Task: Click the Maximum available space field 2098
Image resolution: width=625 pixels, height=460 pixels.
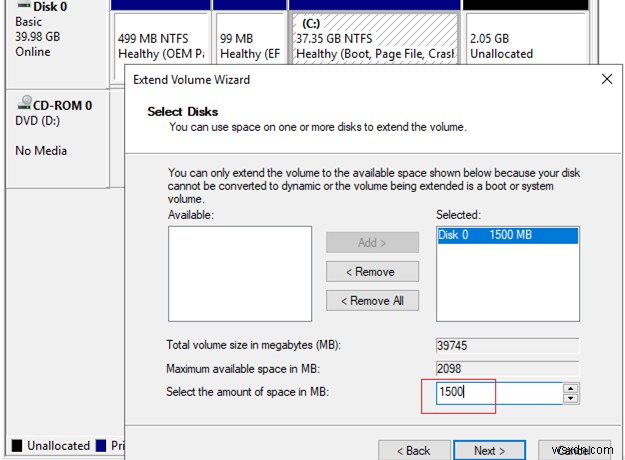Action: pos(507,368)
